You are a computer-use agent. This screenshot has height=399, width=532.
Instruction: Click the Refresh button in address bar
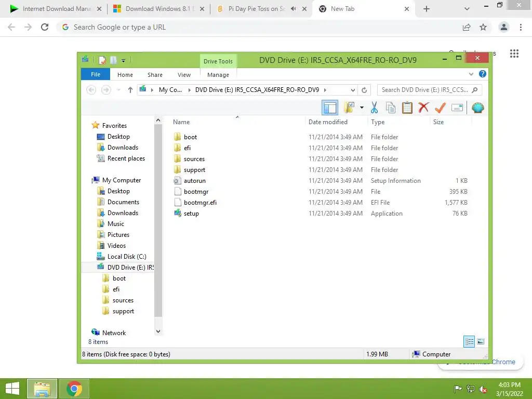pyautogui.click(x=364, y=90)
